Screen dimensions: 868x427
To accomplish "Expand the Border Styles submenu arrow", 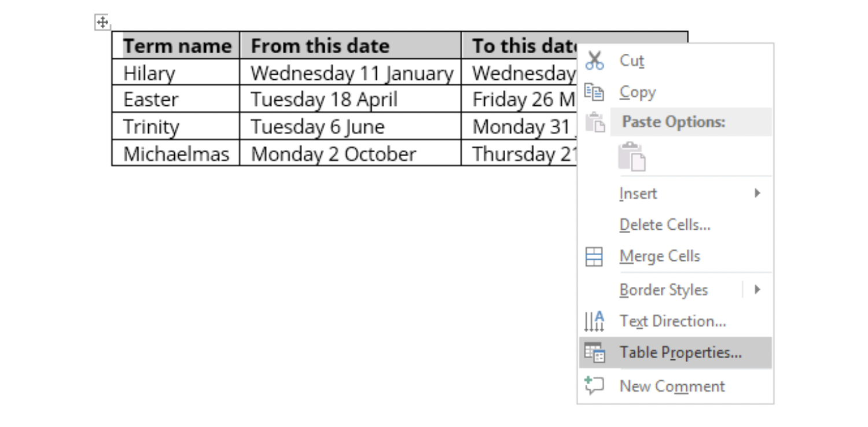I will click(757, 289).
